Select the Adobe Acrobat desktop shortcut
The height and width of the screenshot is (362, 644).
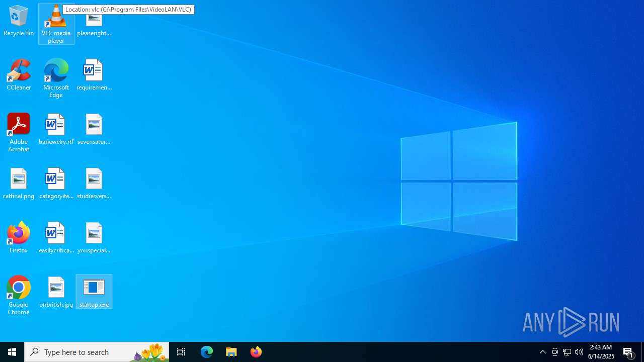(19, 133)
